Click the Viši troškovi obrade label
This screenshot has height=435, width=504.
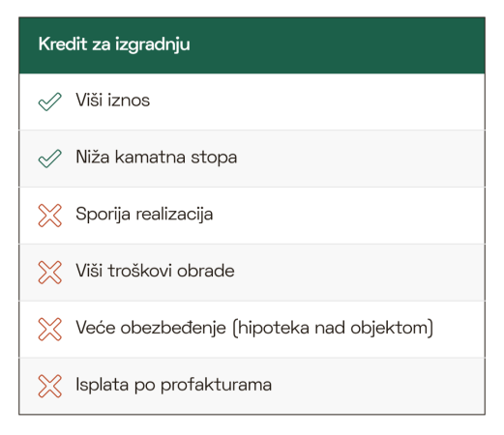(155, 271)
